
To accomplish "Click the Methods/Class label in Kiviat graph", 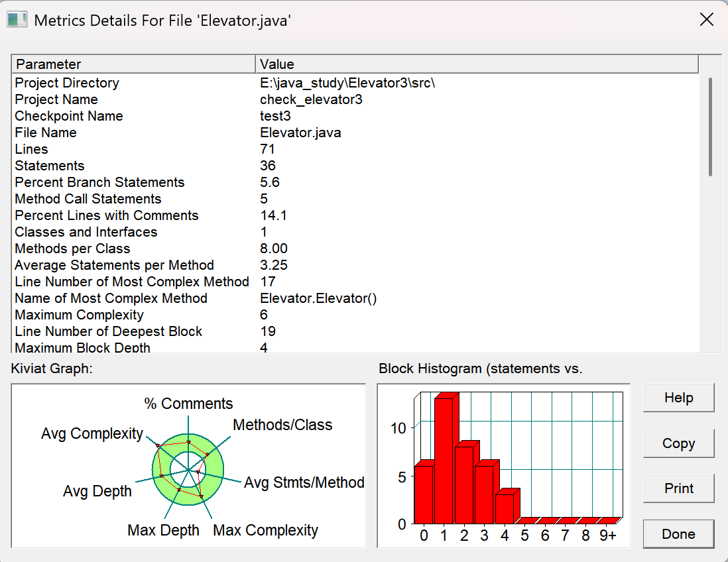I will coord(282,425).
